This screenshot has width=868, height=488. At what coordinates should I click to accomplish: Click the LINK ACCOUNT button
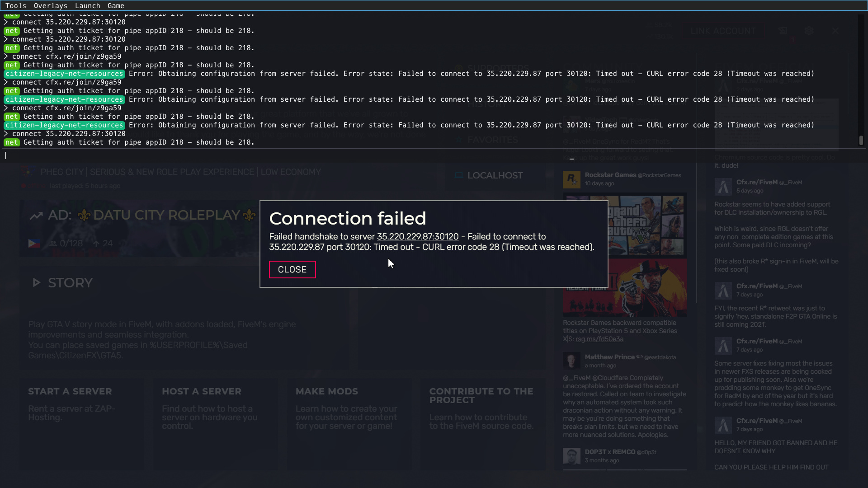723,31
